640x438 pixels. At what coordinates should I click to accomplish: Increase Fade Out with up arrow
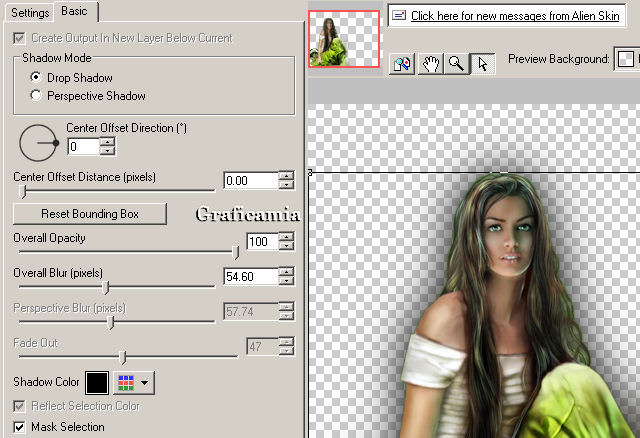286,342
